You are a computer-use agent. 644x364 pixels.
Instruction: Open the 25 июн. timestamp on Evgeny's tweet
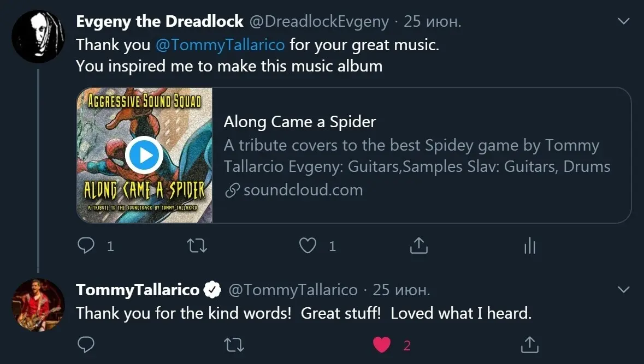tap(432, 22)
